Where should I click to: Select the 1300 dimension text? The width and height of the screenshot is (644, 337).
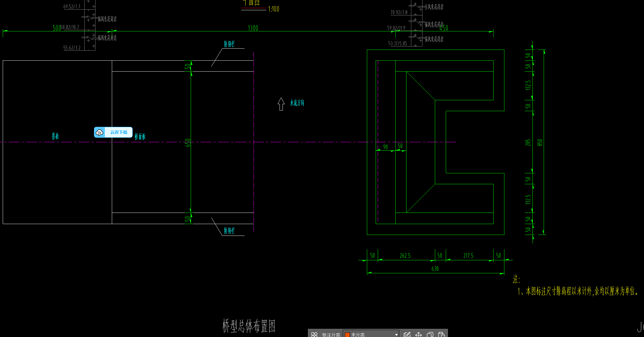click(253, 28)
